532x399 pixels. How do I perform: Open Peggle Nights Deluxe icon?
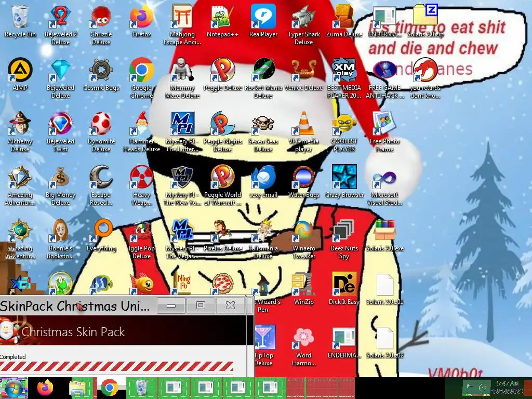tap(222, 132)
